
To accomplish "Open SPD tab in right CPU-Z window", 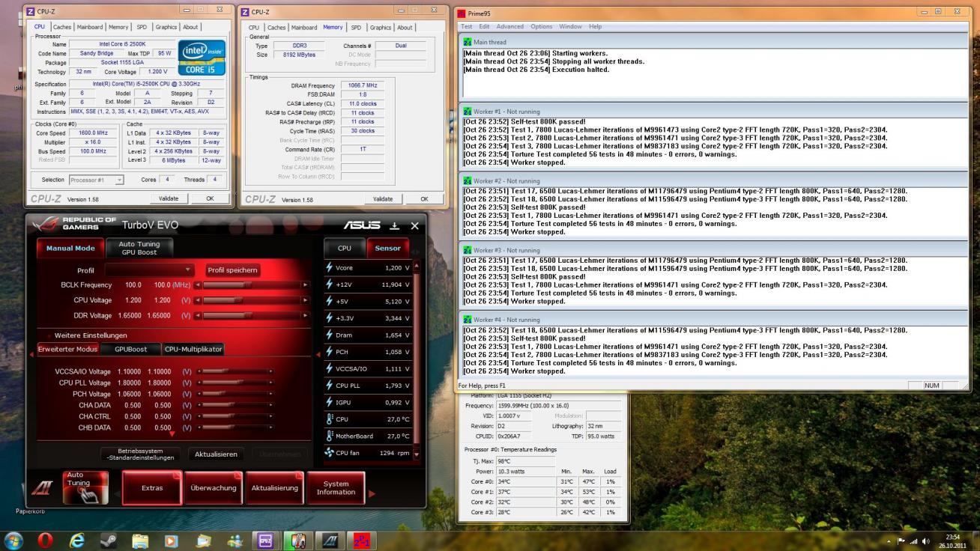I will click(356, 28).
